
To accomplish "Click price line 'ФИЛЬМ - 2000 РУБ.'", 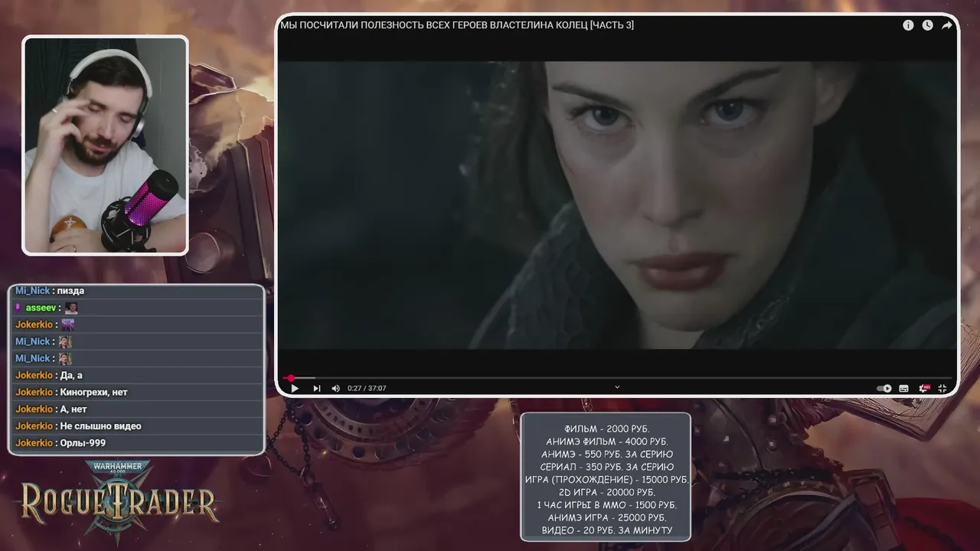I will point(606,429).
